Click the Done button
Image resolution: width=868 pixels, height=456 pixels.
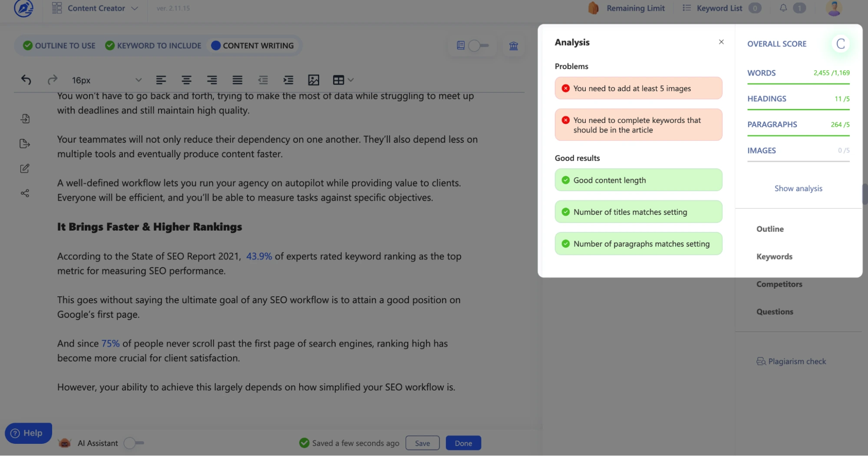463,443
